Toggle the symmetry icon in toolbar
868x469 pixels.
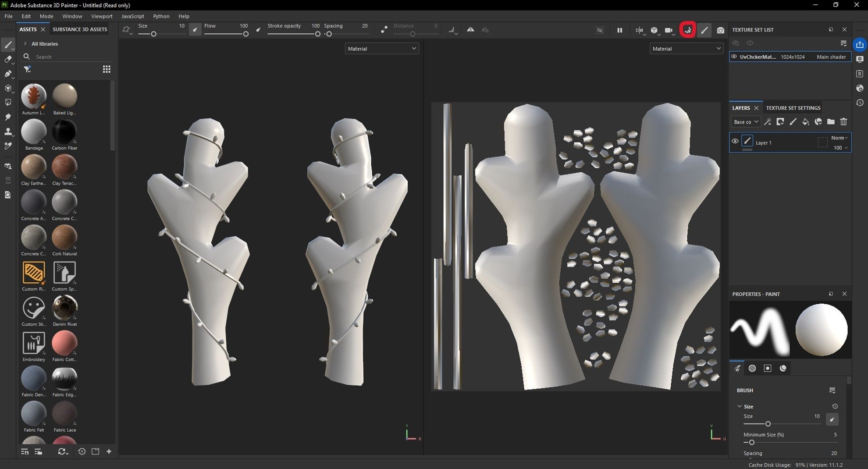pyautogui.click(x=470, y=30)
